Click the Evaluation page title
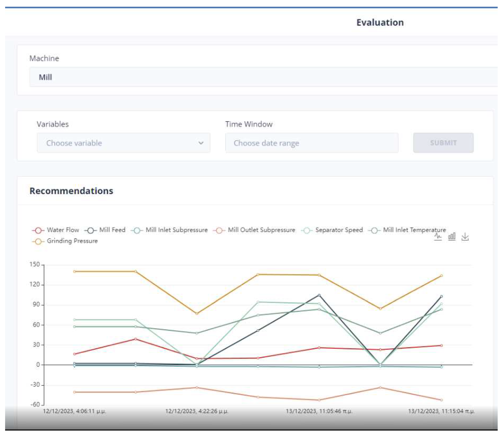This screenshot has height=437, width=504. coord(380,22)
